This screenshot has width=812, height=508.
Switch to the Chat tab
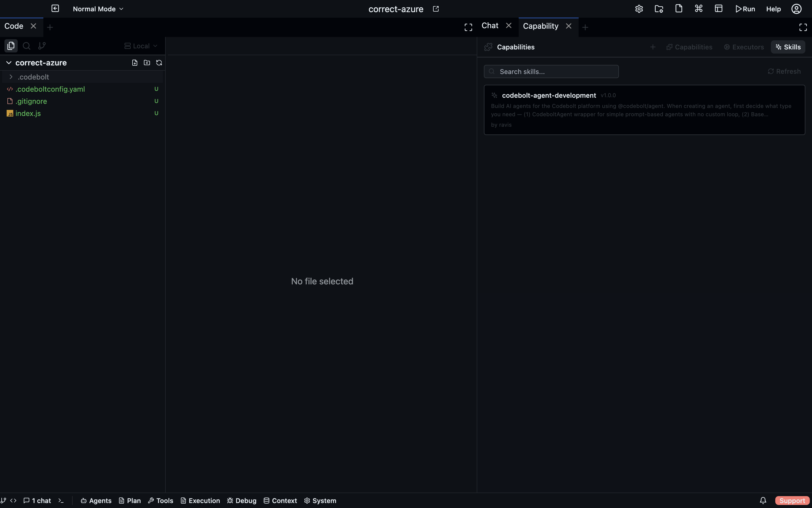(x=490, y=26)
